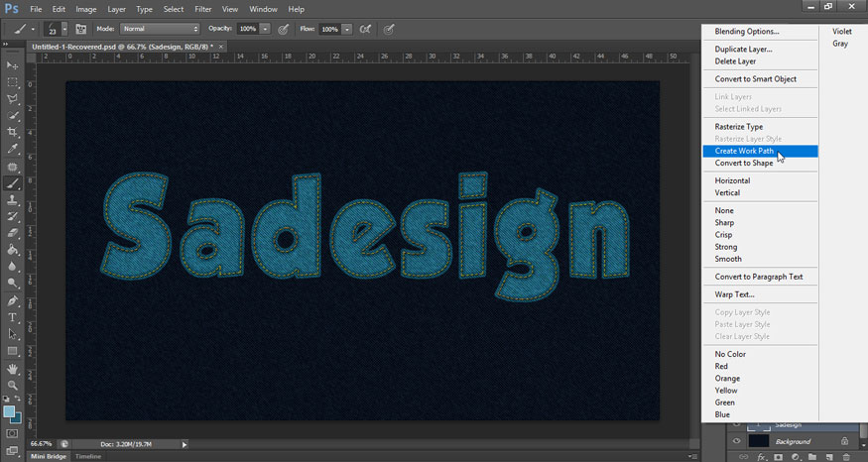
Task: Click the background color swatch
Action: pos(18,418)
